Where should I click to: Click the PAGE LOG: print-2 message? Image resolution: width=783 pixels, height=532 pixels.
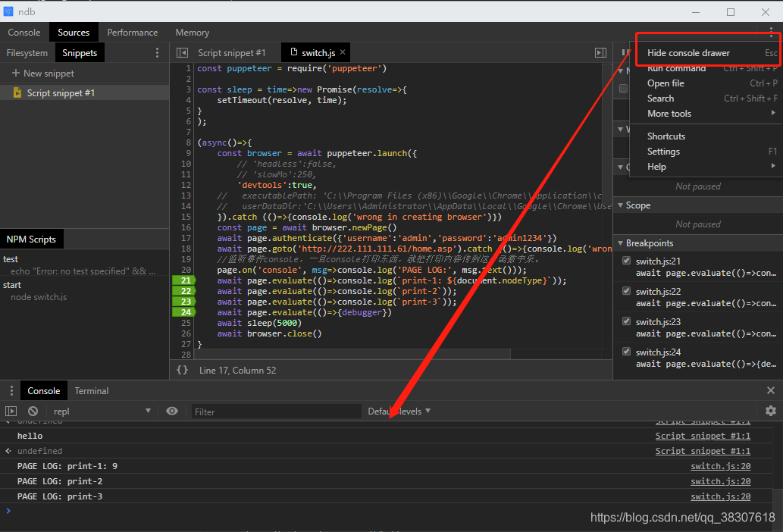[x=60, y=481]
